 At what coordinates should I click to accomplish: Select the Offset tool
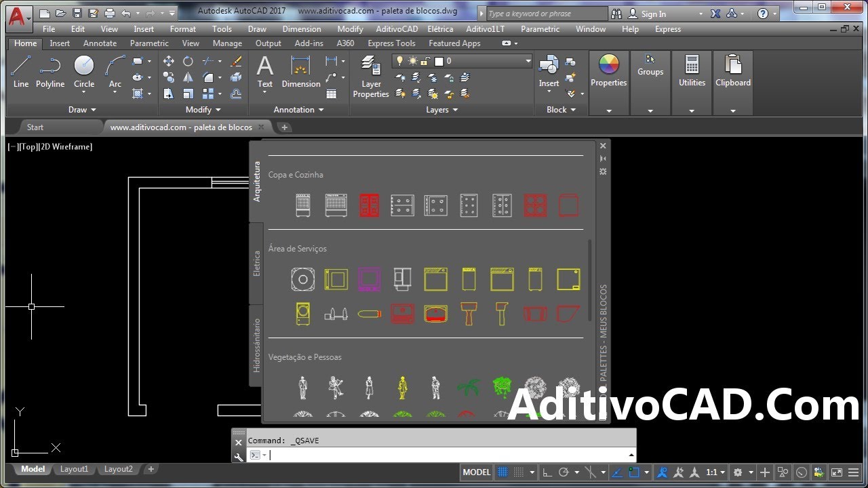(236, 94)
